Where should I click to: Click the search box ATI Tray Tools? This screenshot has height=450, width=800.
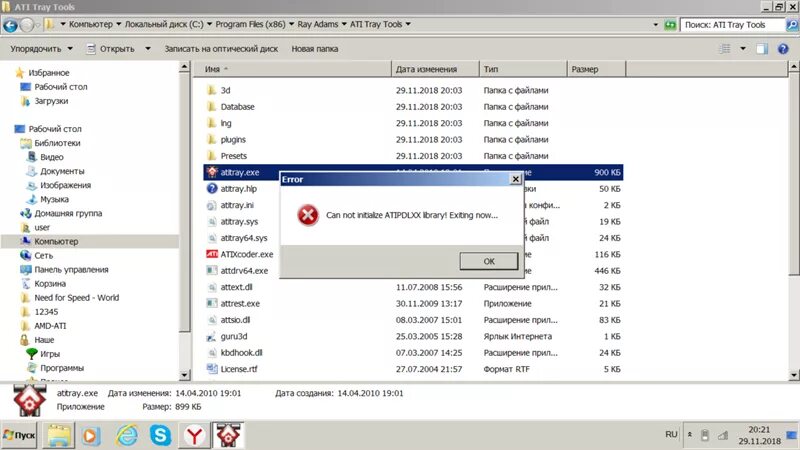pyautogui.click(x=732, y=24)
